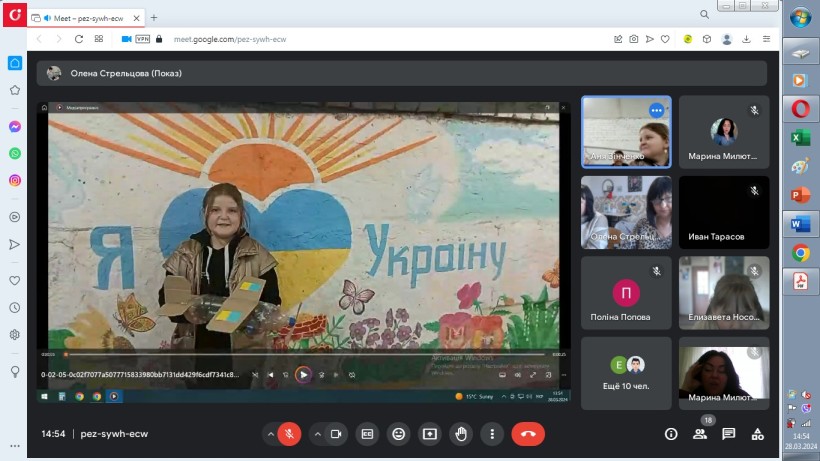
Task: Open more options three-dot menu
Action: [x=492, y=434]
